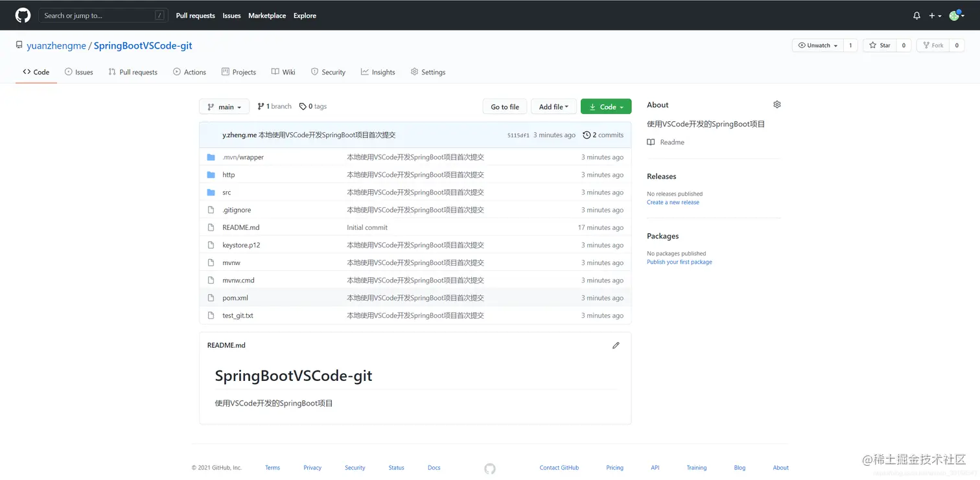This screenshot has height=480, width=980.
Task: Open the Pull requests repository tab
Action: [133, 72]
